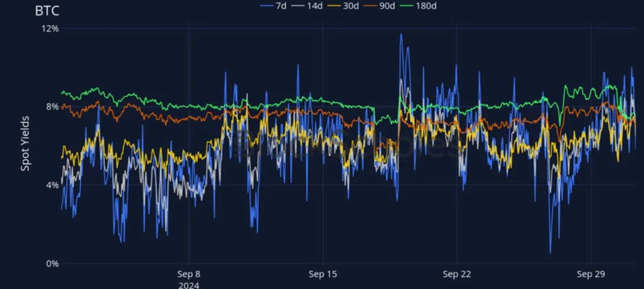Click the 2024 year label
This screenshot has width=644, height=289.
click(189, 285)
